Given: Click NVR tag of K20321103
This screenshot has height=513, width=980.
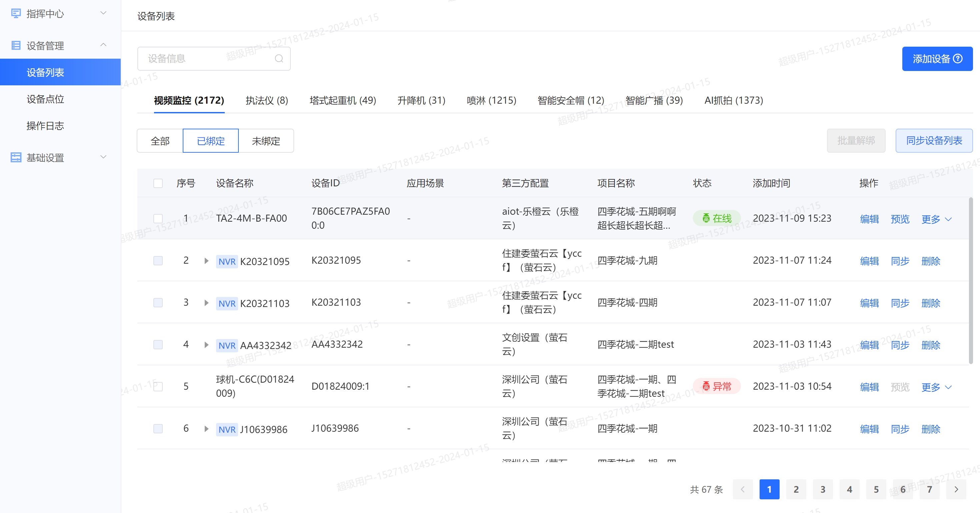Looking at the screenshot, I should pos(227,303).
